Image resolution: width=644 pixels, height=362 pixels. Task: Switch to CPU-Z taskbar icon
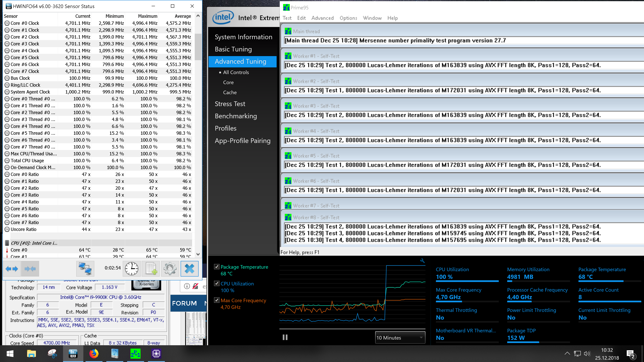(x=156, y=353)
